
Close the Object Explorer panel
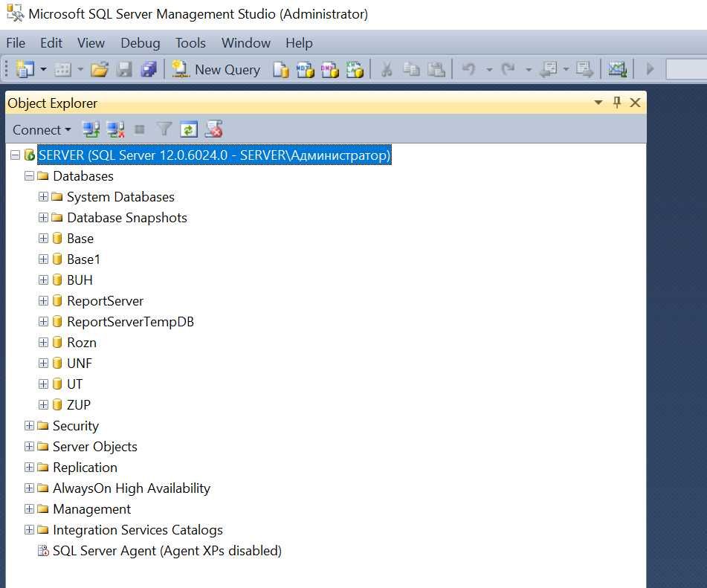tap(635, 103)
